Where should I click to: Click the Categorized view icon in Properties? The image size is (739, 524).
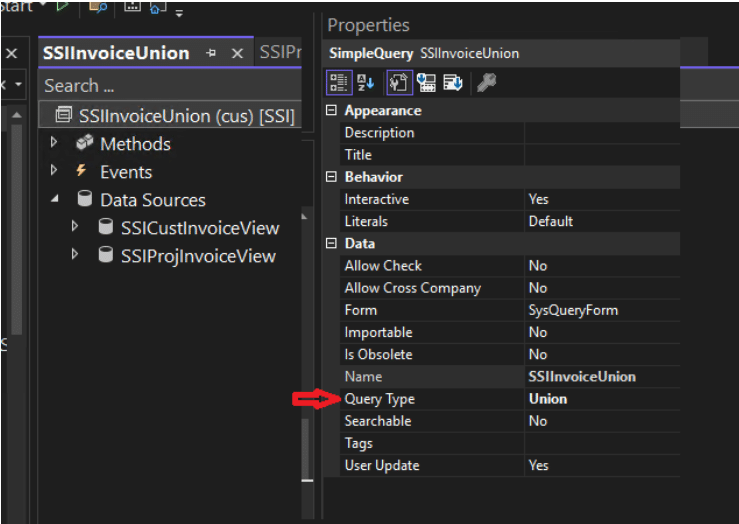click(339, 82)
